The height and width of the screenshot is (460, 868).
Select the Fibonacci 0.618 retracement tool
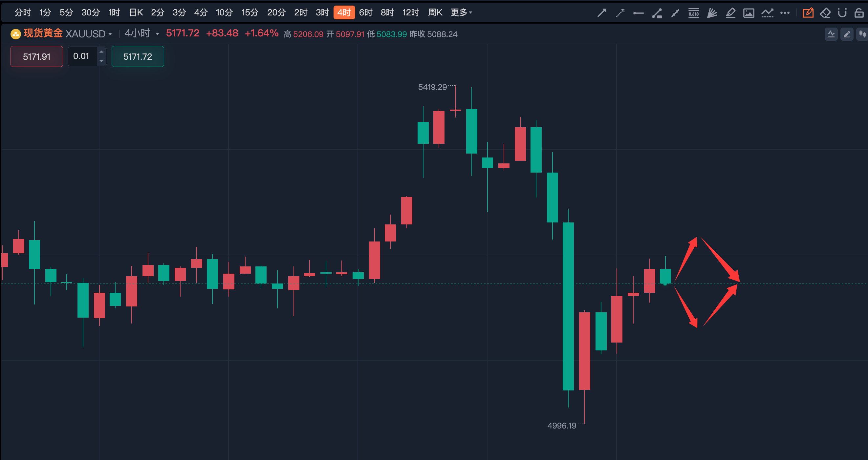[x=693, y=13]
